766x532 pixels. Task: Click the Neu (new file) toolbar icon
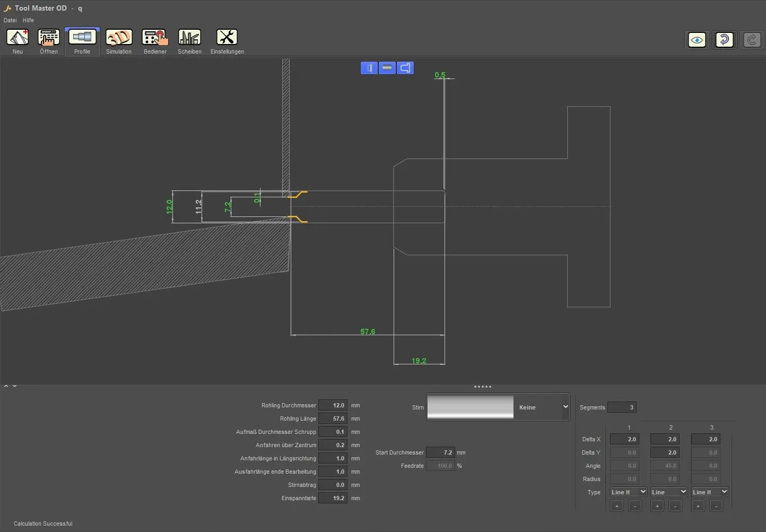[x=18, y=38]
